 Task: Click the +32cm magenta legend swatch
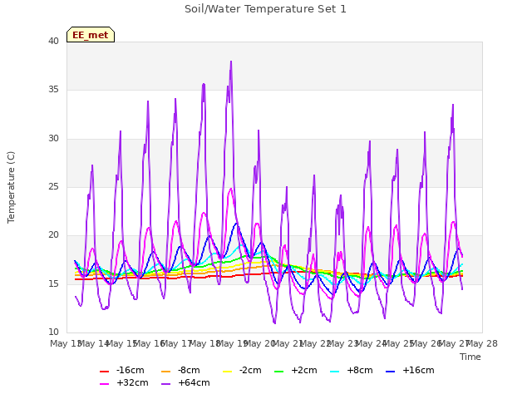pyautogui.click(x=104, y=384)
